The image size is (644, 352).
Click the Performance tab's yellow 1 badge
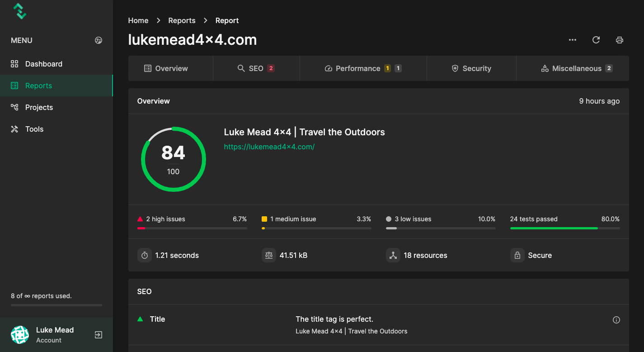pyautogui.click(x=387, y=68)
